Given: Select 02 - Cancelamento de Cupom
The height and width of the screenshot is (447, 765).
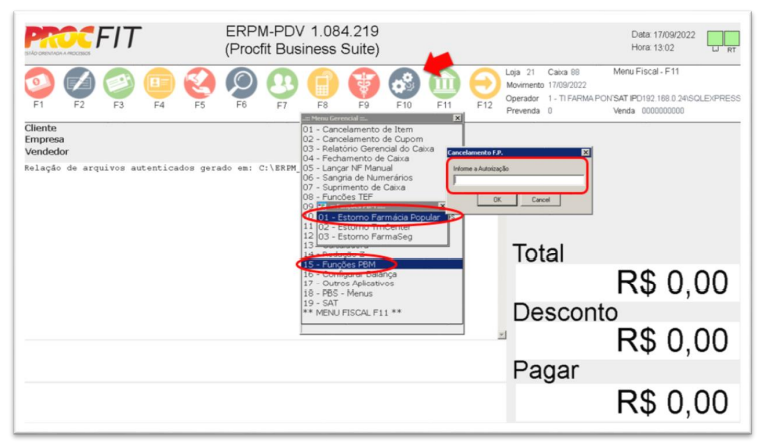Looking at the screenshot, I should [363, 139].
